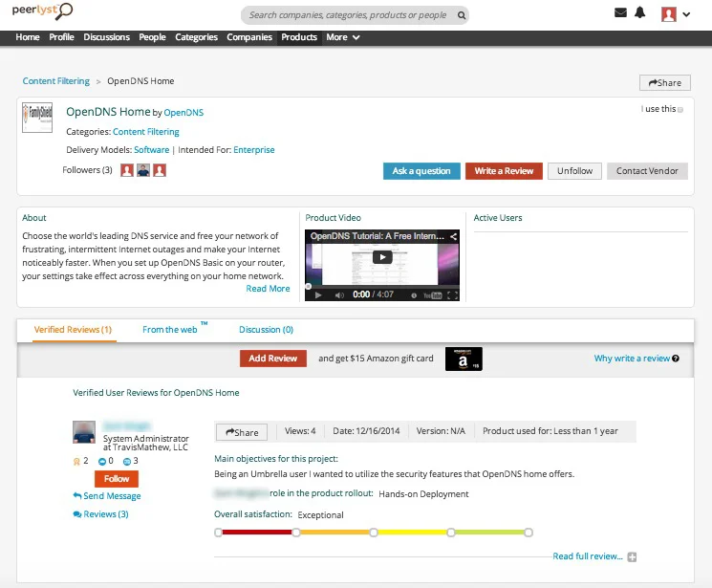712x588 pixels.
Task: Open People in navigation bar
Action: (152, 37)
